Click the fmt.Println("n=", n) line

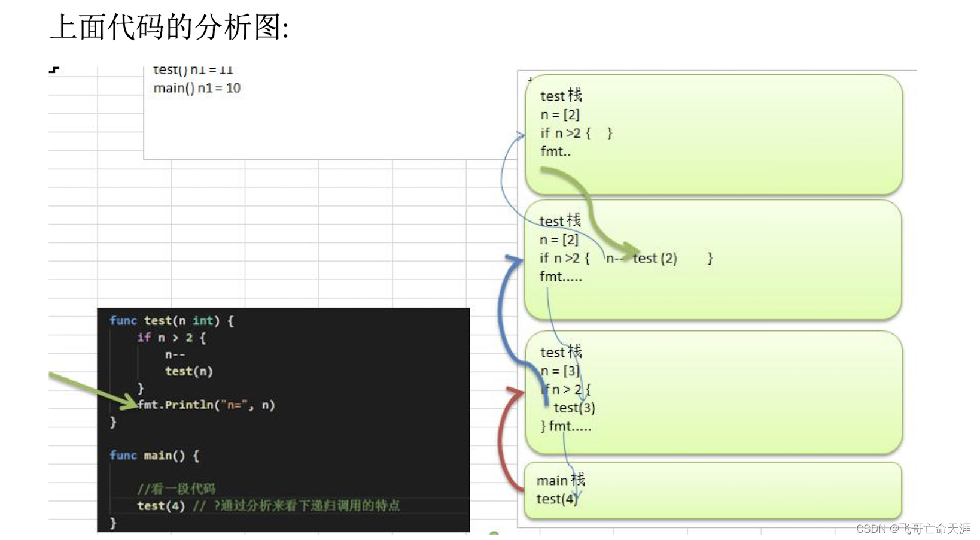pyautogui.click(x=206, y=405)
